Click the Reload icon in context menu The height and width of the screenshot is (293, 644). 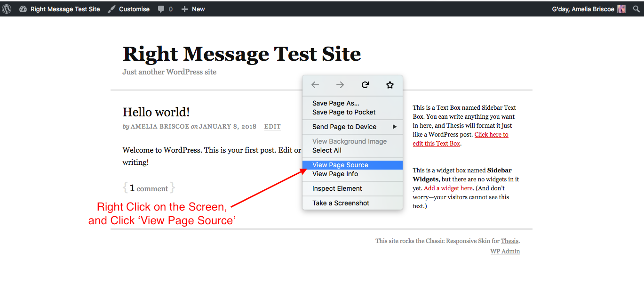365,85
